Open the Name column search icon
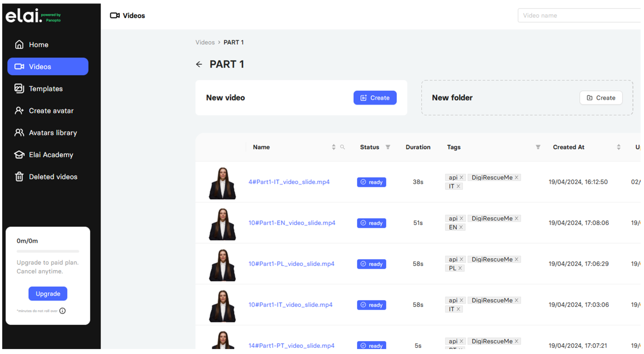This screenshot has width=644, height=354. click(343, 147)
